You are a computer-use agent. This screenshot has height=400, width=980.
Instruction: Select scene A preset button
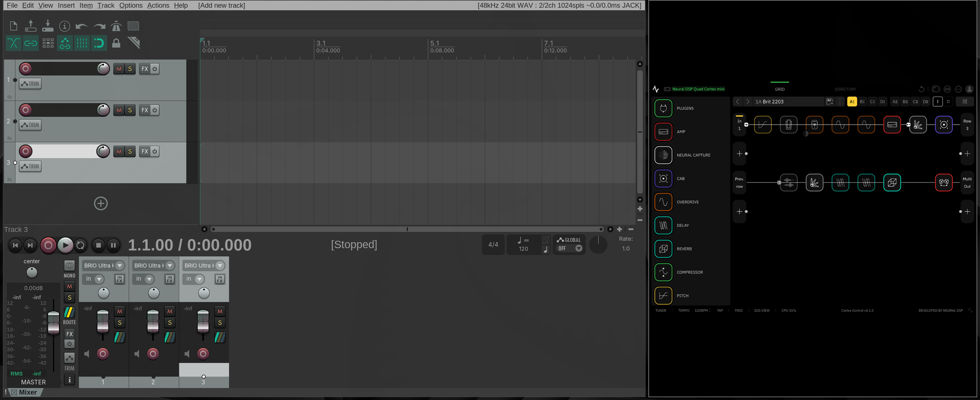(852, 101)
